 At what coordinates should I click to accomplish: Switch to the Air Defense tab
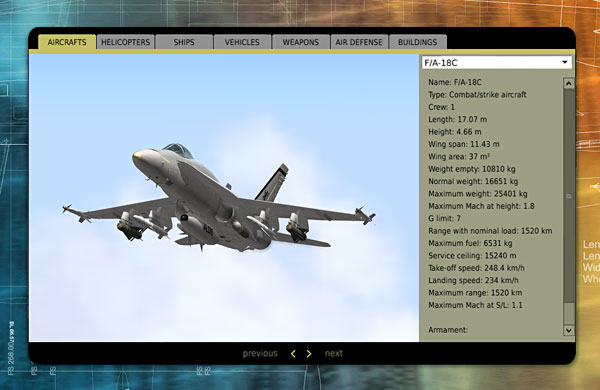[359, 42]
